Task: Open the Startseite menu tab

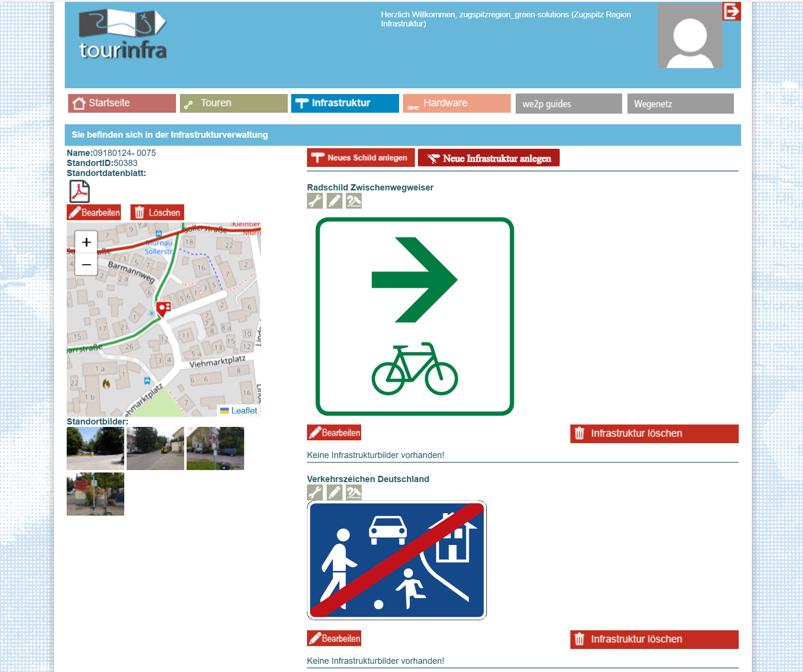Action: point(122,103)
